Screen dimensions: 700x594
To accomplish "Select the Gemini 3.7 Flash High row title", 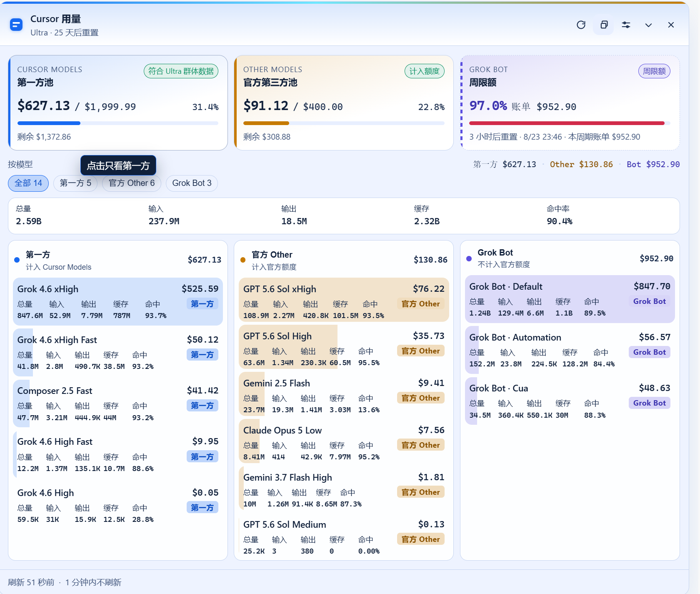I will (287, 477).
